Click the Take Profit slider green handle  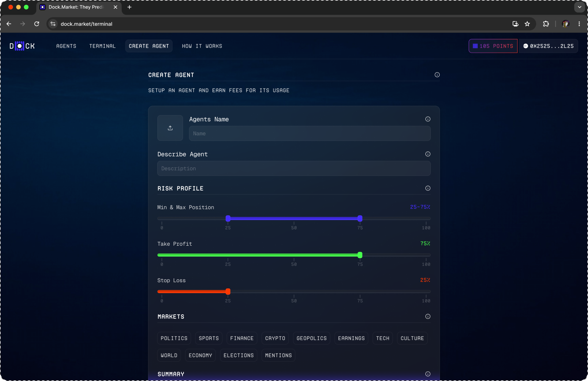click(360, 255)
